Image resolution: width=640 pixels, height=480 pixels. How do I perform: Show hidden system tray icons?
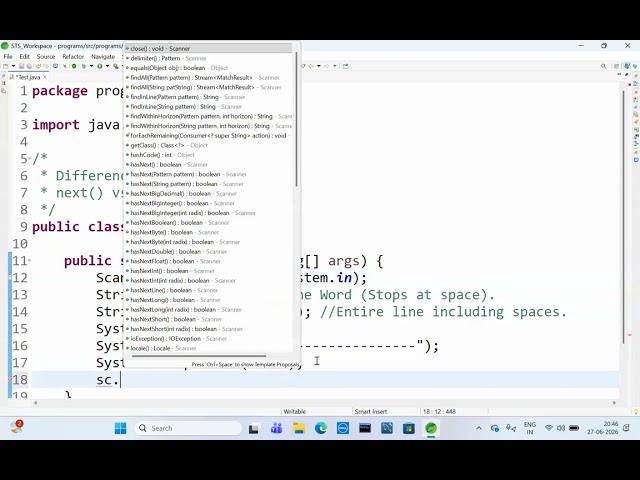pyautogui.click(x=479, y=428)
